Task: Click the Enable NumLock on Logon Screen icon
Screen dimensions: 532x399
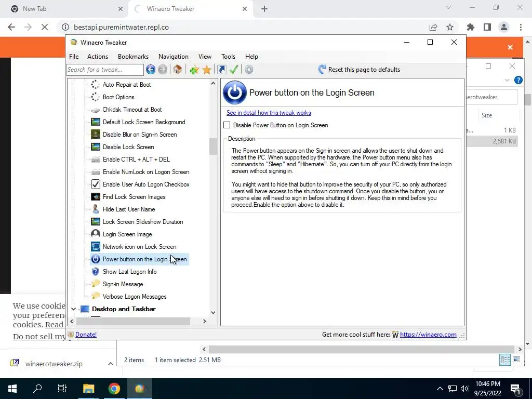Action: click(96, 172)
